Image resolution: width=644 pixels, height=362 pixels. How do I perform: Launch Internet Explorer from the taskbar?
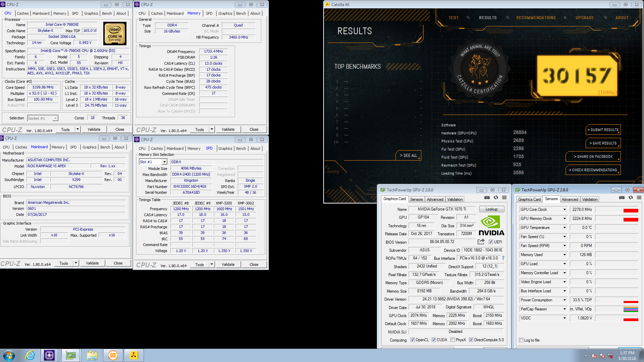click(x=30, y=355)
